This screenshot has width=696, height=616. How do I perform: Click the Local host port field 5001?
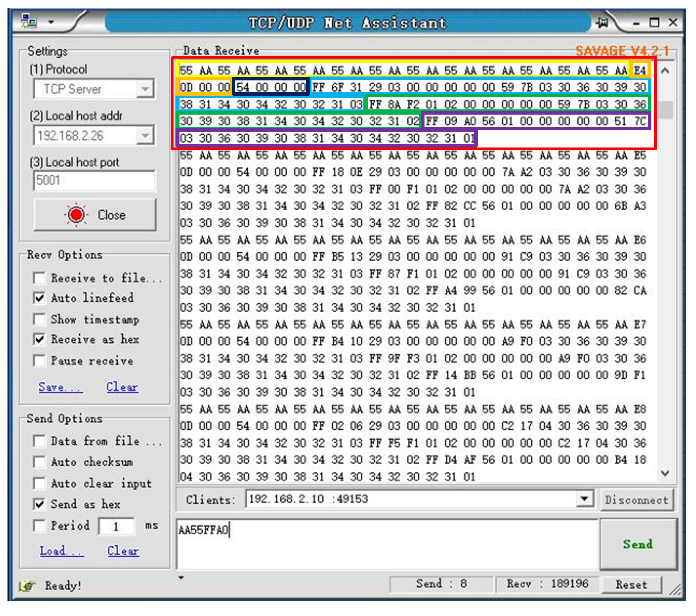pos(94,180)
